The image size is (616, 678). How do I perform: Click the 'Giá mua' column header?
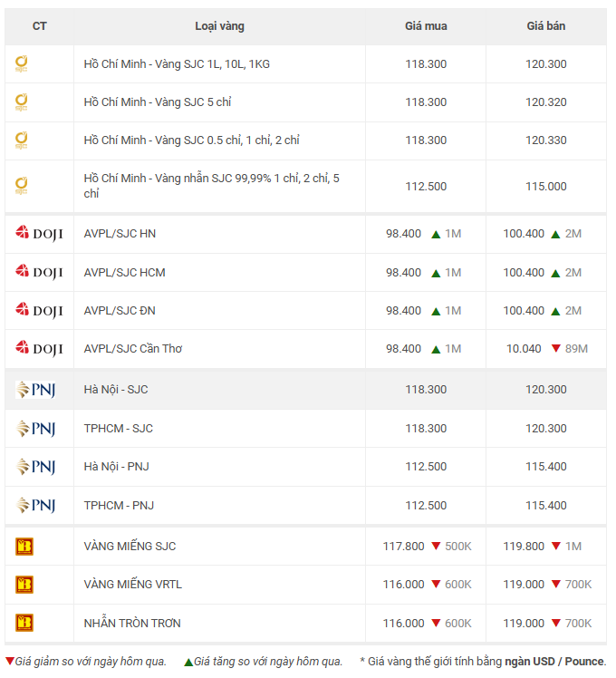click(426, 26)
